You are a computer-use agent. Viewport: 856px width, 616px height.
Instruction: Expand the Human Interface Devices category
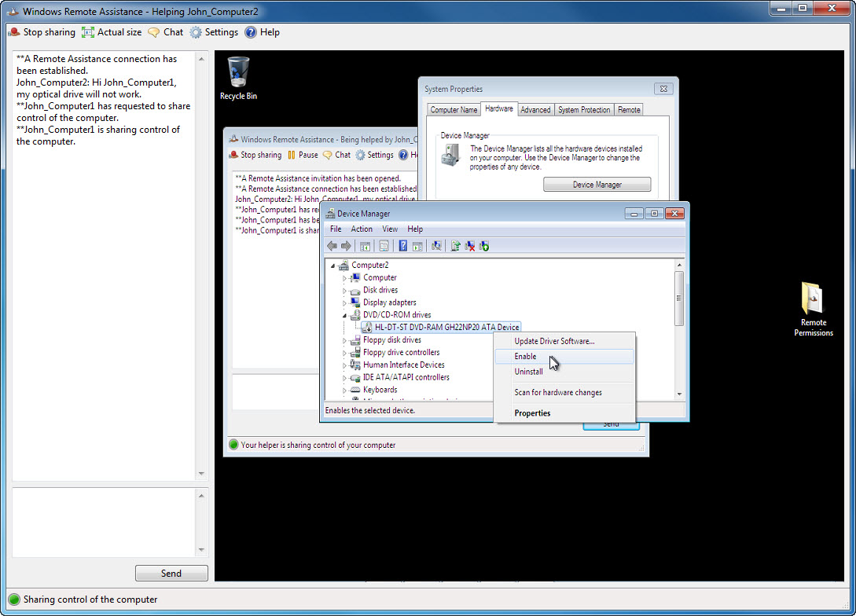[344, 365]
